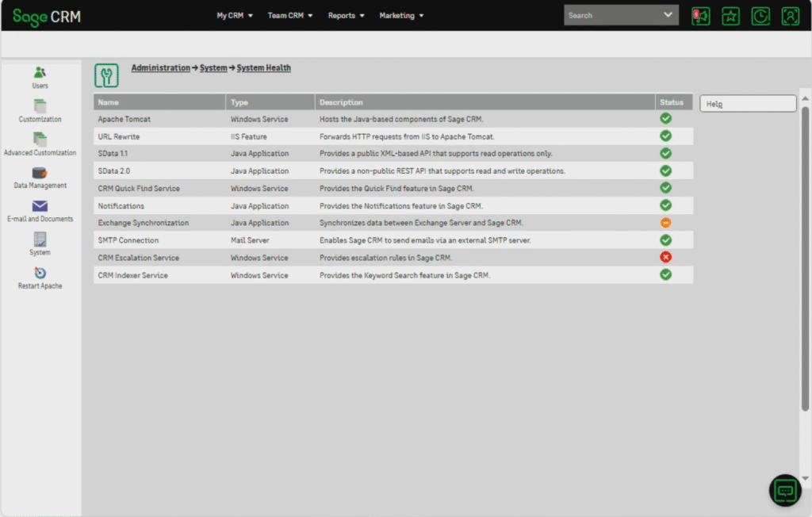The height and width of the screenshot is (517, 812).
Task: Select the SData 1.1 name cell
Action: (x=159, y=153)
